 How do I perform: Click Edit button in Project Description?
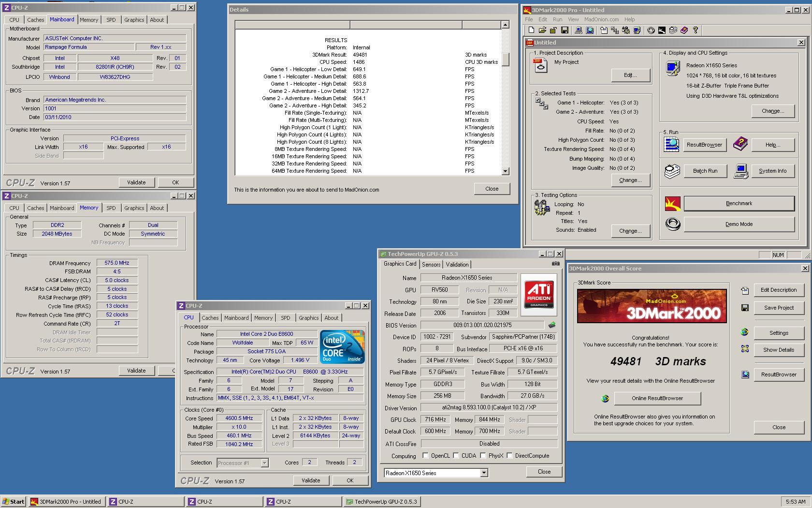[x=630, y=75]
